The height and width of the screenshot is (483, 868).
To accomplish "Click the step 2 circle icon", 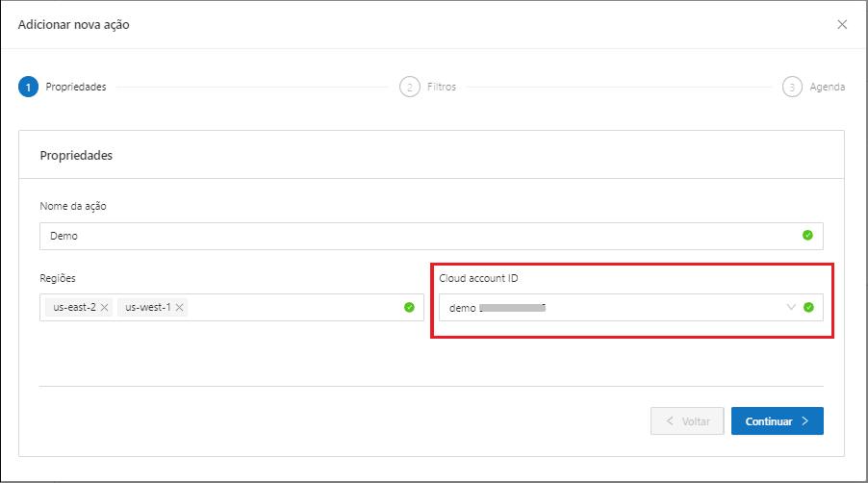I will pyautogui.click(x=410, y=87).
